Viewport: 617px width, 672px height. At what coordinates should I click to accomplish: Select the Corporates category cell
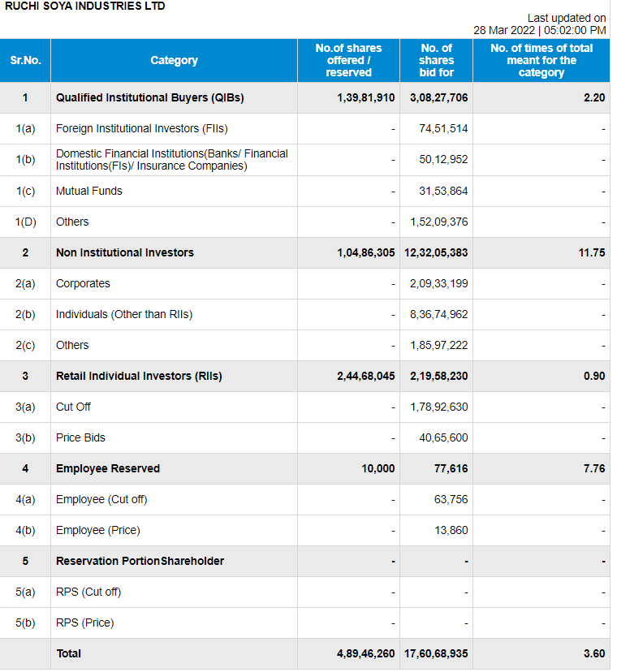[83, 283]
